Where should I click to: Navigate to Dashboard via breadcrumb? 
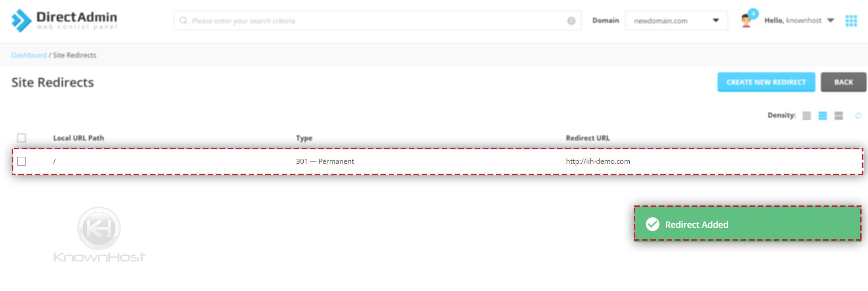point(29,55)
